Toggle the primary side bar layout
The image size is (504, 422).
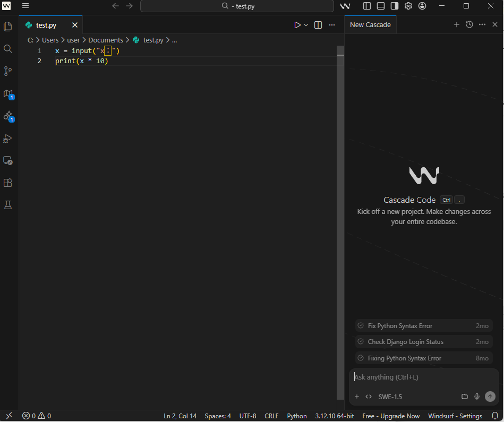tap(367, 6)
